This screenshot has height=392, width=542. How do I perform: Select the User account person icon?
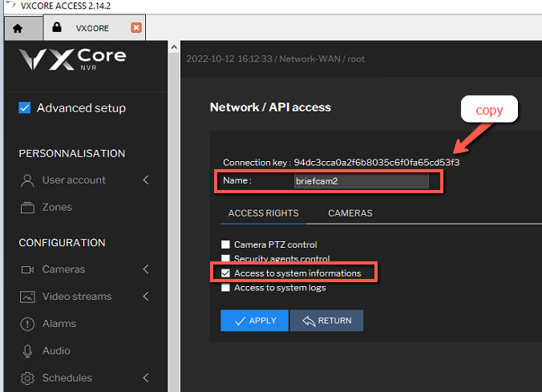click(27, 180)
